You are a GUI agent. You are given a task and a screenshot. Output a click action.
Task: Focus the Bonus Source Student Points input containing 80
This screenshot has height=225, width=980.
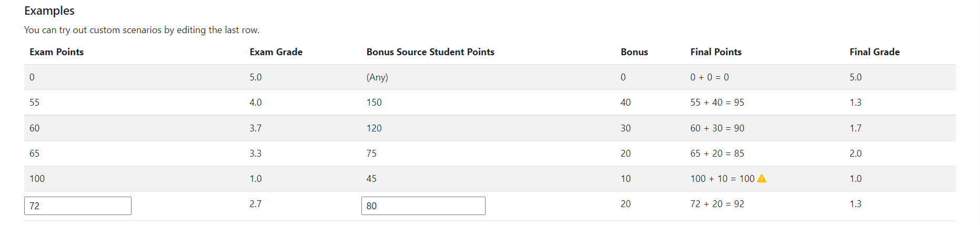coord(423,206)
